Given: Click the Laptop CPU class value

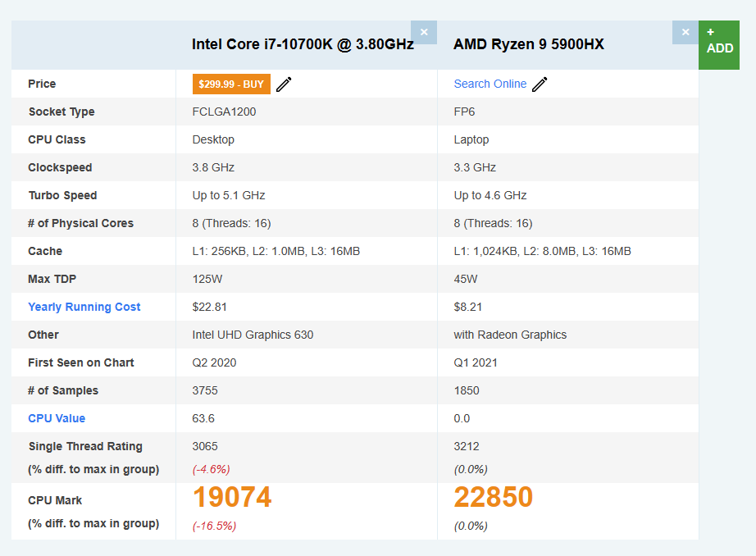Looking at the screenshot, I should pyautogui.click(x=471, y=140).
